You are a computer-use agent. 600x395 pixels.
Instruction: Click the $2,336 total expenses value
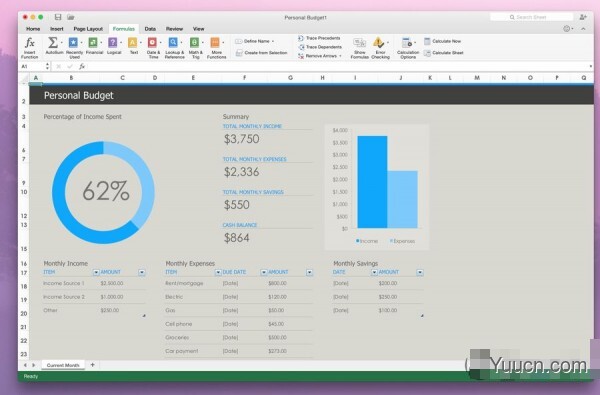241,172
